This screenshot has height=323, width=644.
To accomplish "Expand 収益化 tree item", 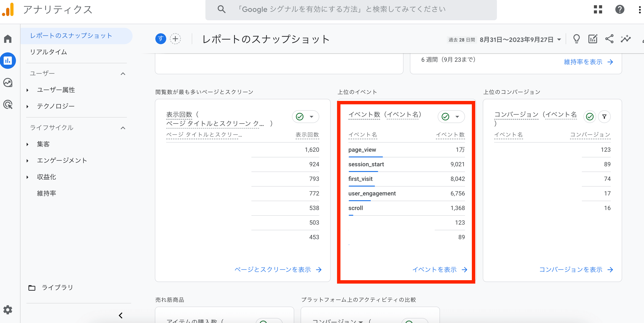I will point(28,177).
